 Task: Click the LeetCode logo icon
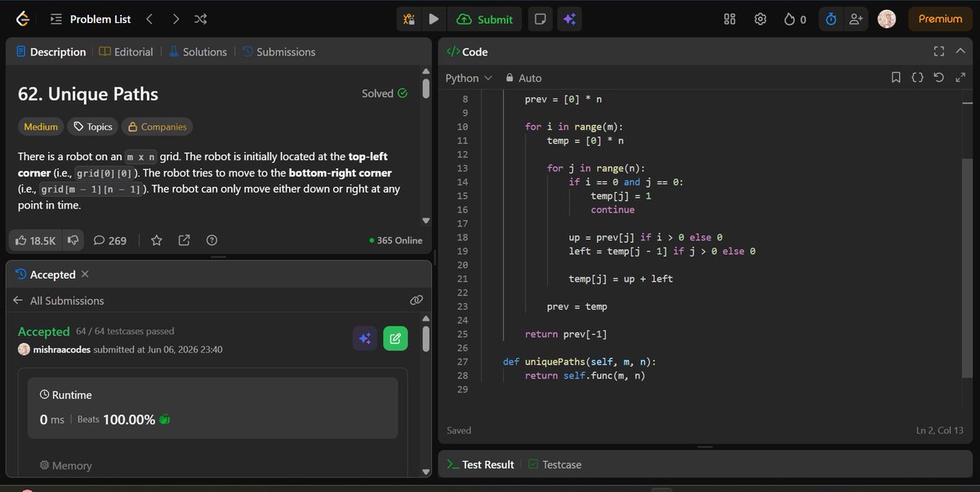(21, 19)
